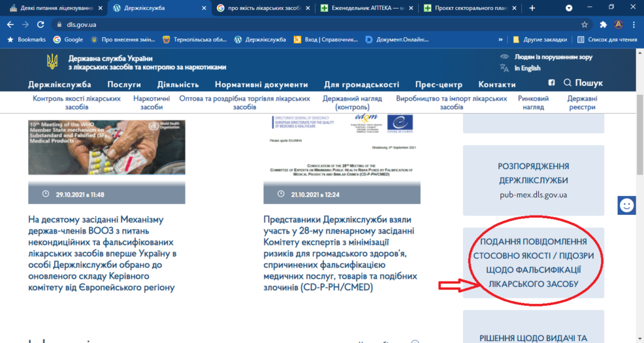Switch language with In English
The width and height of the screenshot is (644, 343).
pyautogui.click(x=528, y=68)
